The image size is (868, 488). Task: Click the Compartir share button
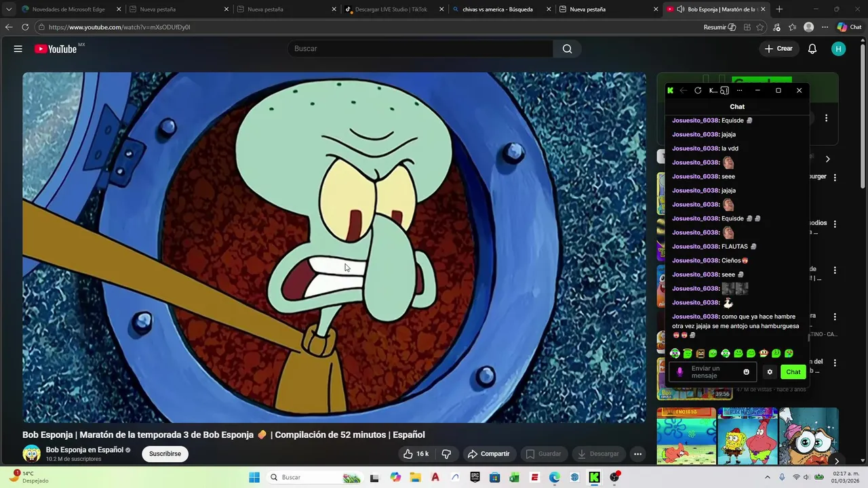[x=488, y=453]
